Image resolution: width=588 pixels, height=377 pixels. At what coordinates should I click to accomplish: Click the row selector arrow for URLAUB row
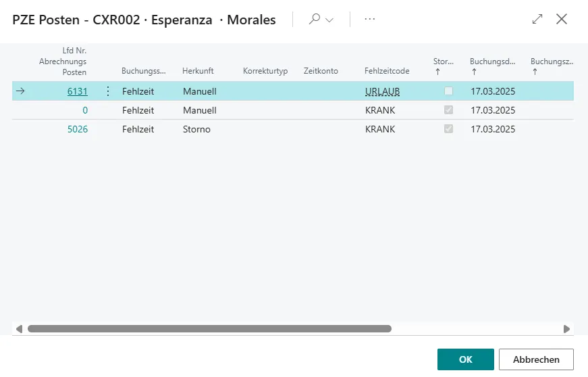pos(20,91)
